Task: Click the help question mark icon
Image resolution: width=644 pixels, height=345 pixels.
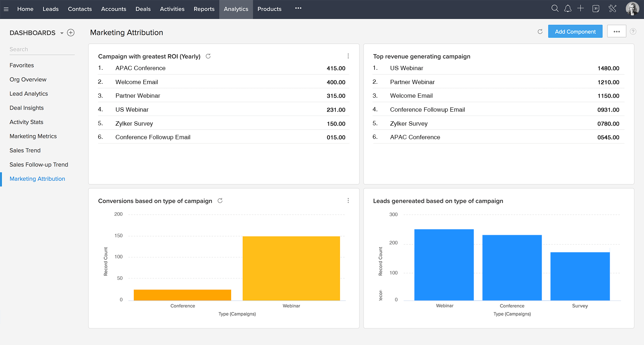Action: [633, 31]
